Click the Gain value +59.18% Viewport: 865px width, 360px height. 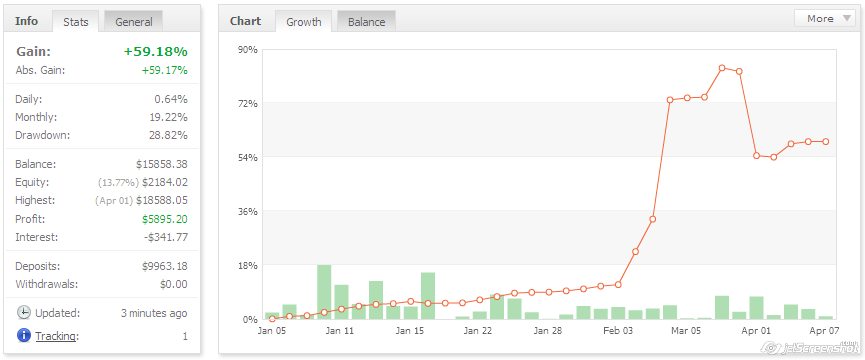coord(156,52)
